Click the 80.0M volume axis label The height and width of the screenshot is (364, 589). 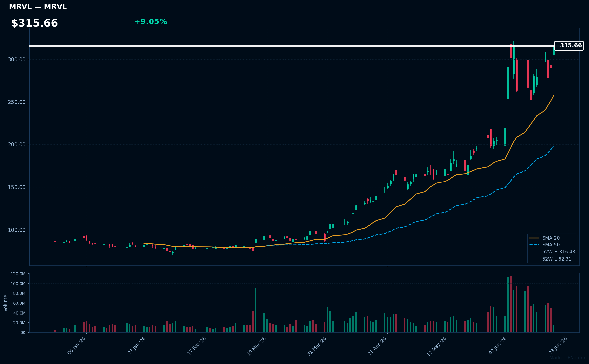point(19,293)
